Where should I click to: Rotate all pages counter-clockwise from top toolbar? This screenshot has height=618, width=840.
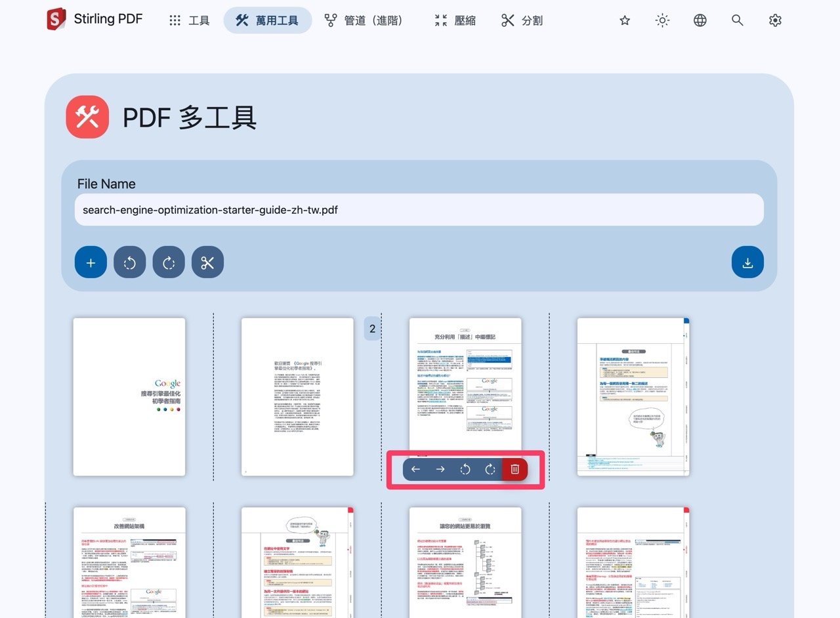(x=130, y=262)
